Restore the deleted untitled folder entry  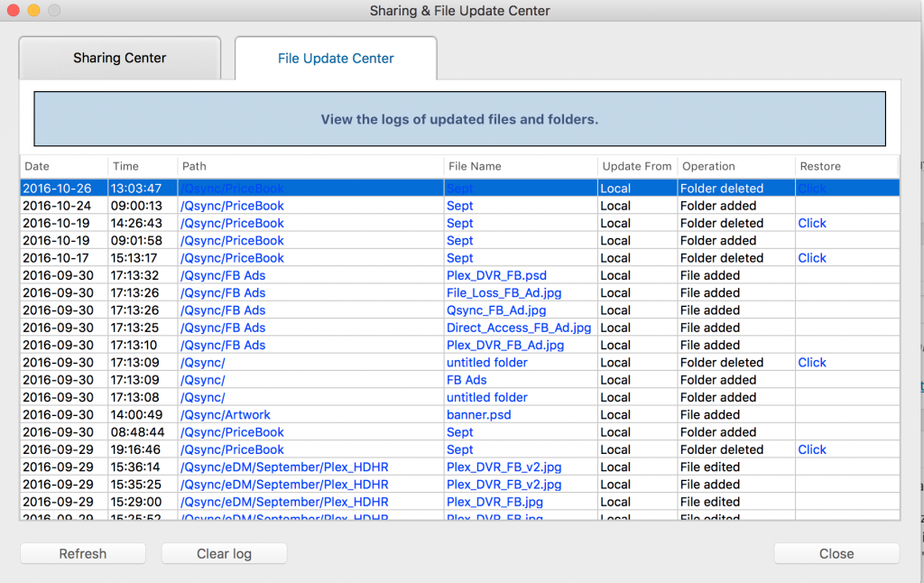pyautogui.click(x=811, y=363)
